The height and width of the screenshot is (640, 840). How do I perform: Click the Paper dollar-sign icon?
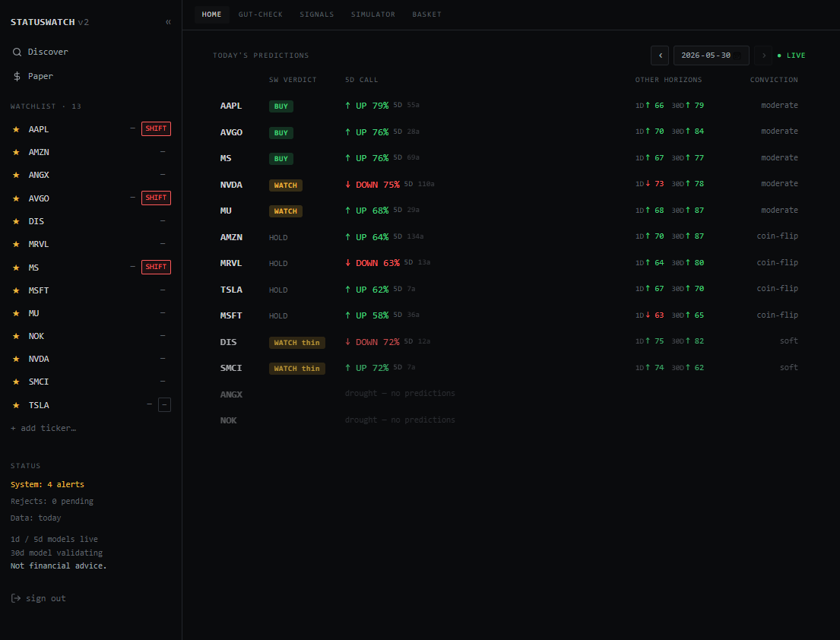17,76
